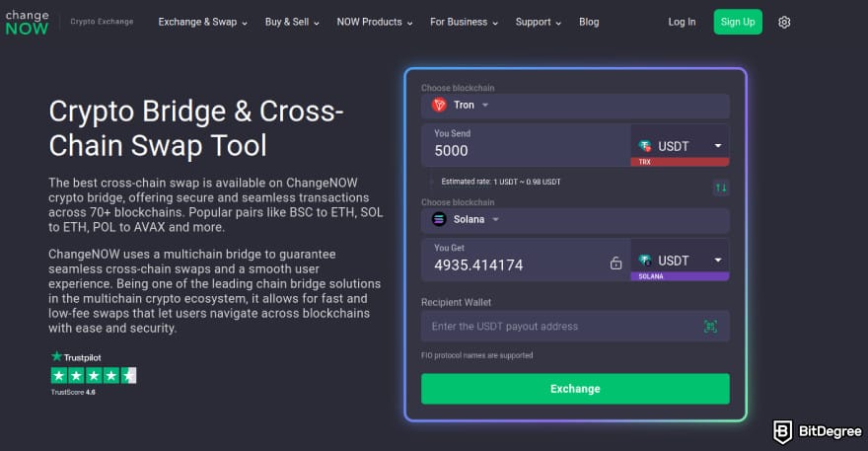Open settings gear icon
The image size is (868, 451).
tap(784, 22)
